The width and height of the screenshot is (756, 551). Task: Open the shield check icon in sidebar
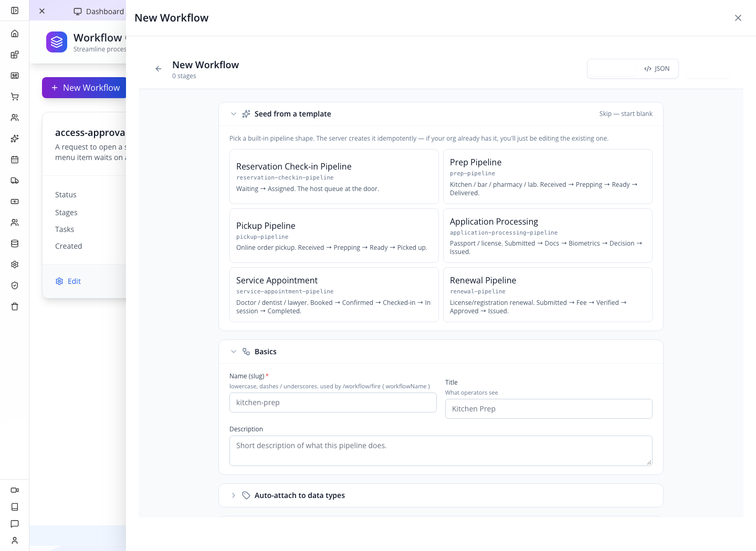(x=15, y=285)
